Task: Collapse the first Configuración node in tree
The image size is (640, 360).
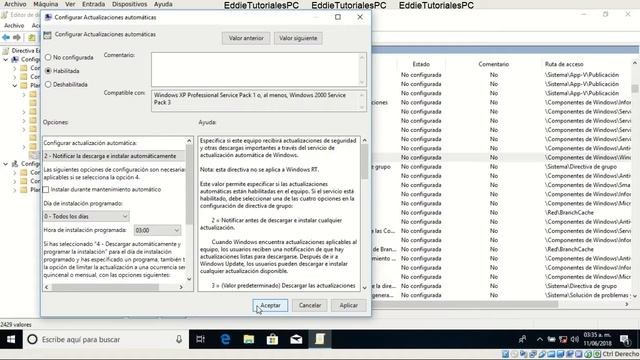Action: point(6,60)
